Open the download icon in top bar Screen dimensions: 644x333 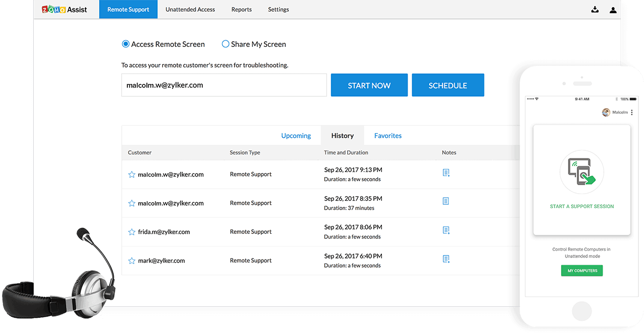coord(595,9)
